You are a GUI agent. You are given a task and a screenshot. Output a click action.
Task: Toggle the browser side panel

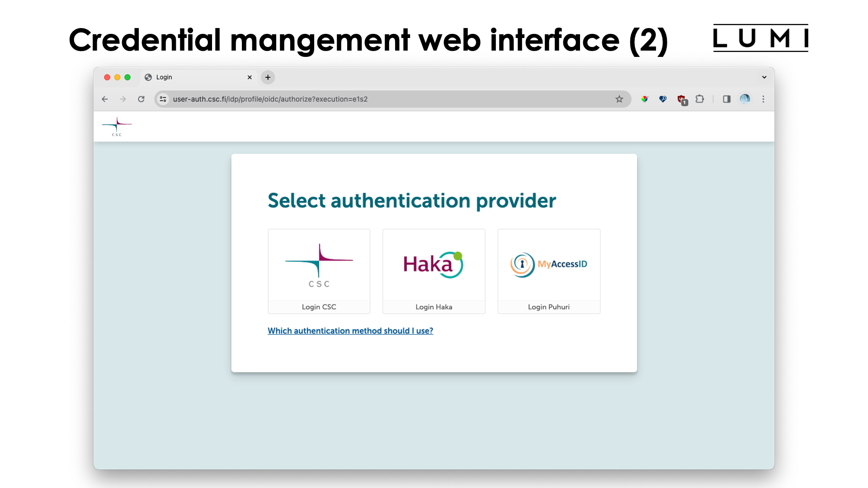pyautogui.click(x=726, y=99)
